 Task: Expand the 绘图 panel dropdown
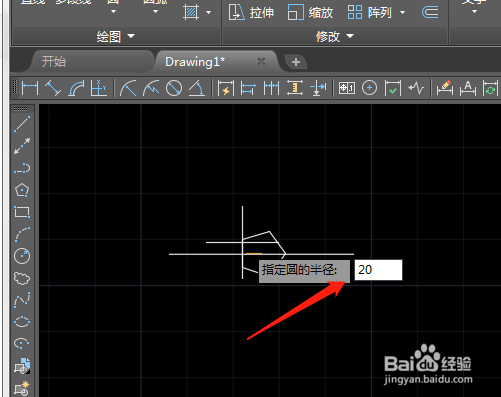pyautogui.click(x=131, y=36)
